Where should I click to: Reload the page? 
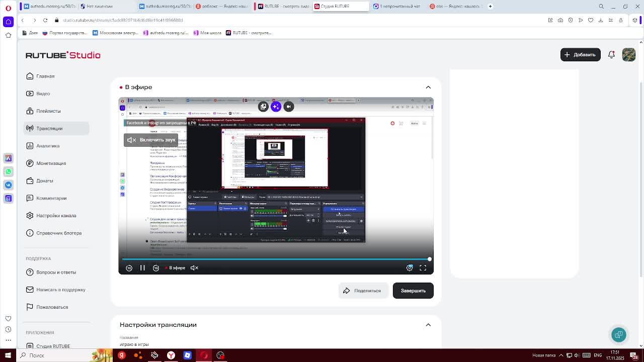click(x=45, y=20)
